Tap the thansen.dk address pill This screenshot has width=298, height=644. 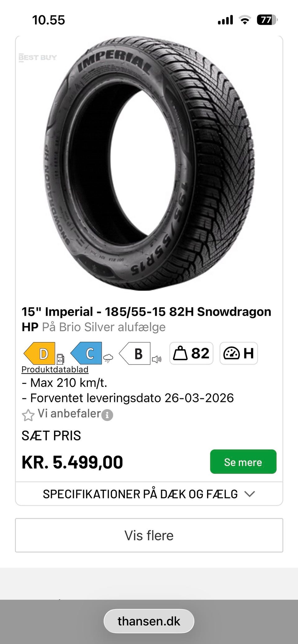pyautogui.click(x=149, y=621)
